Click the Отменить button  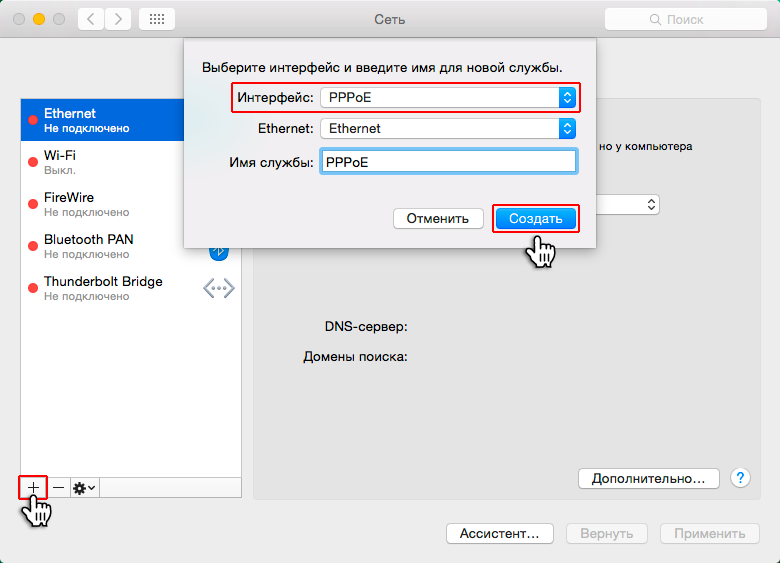coord(438,219)
